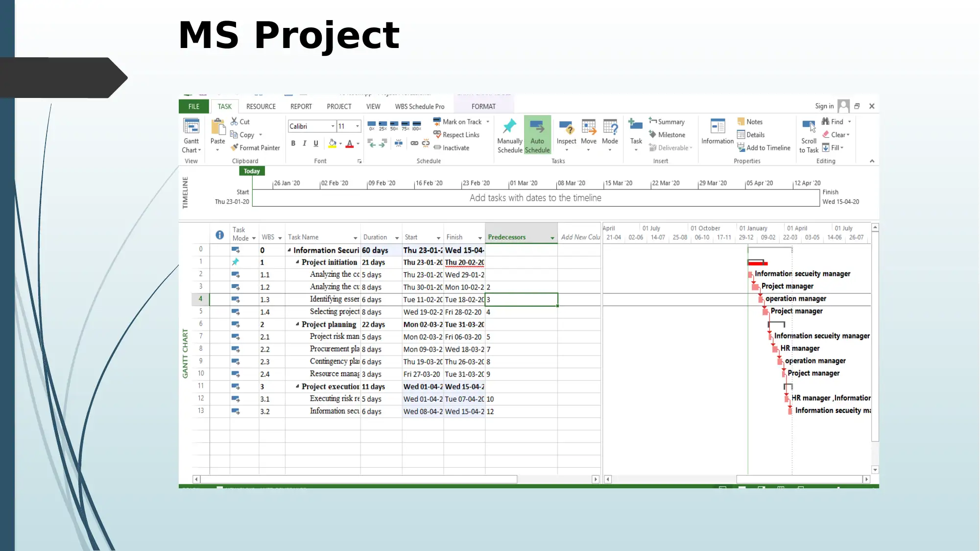Click the Find button in Editing
Screen dimensions: 980x551
[x=836, y=121]
